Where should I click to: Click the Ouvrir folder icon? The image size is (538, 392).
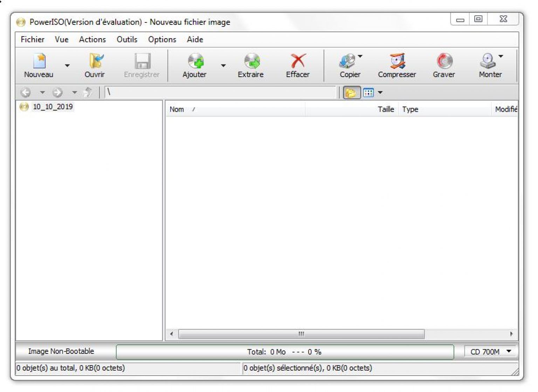(x=96, y=61)
